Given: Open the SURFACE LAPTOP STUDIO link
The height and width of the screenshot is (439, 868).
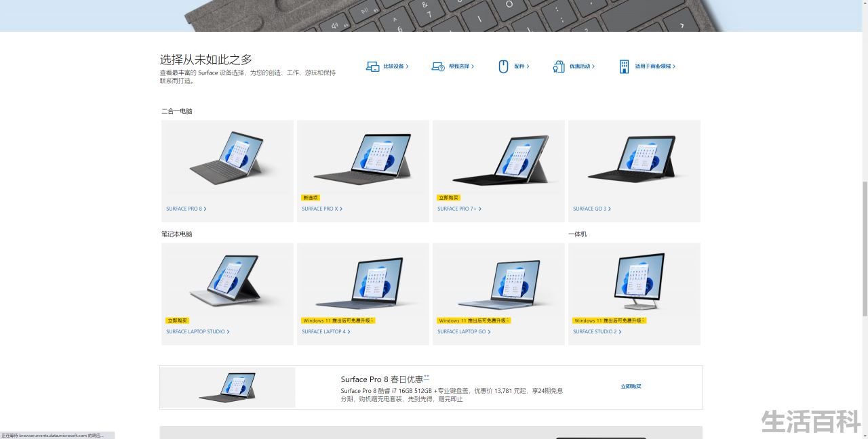Looking at the screenshot, I should click(198, 332).
